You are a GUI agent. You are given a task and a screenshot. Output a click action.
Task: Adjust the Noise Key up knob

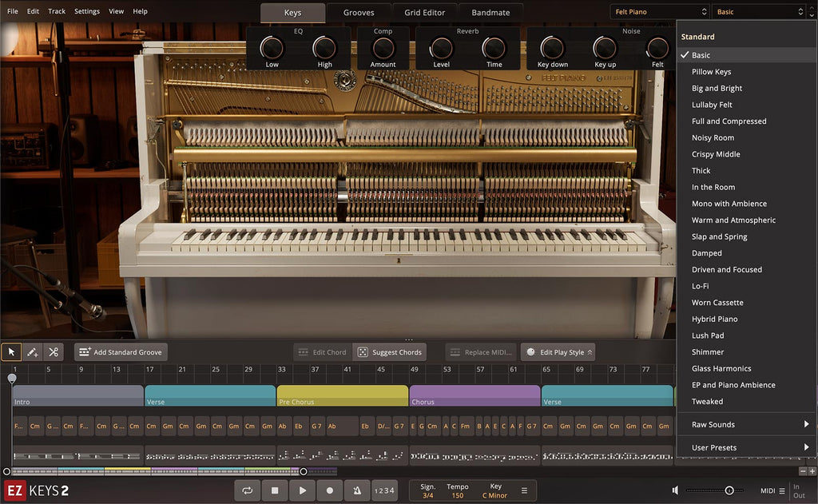[x=606, y=49]
